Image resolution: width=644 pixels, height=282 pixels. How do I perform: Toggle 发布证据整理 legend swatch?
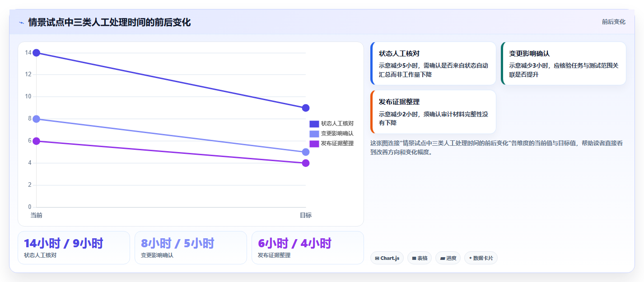coord(314,143)
